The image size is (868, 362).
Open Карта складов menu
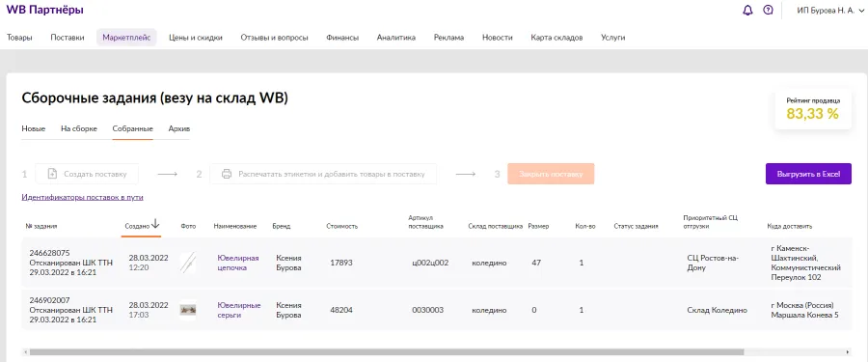tap(556, 38)
